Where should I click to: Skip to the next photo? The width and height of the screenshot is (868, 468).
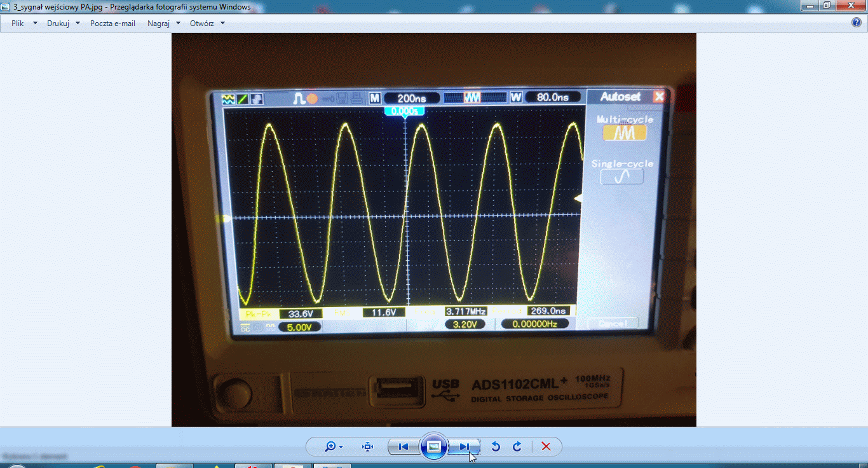coord(464,447)
